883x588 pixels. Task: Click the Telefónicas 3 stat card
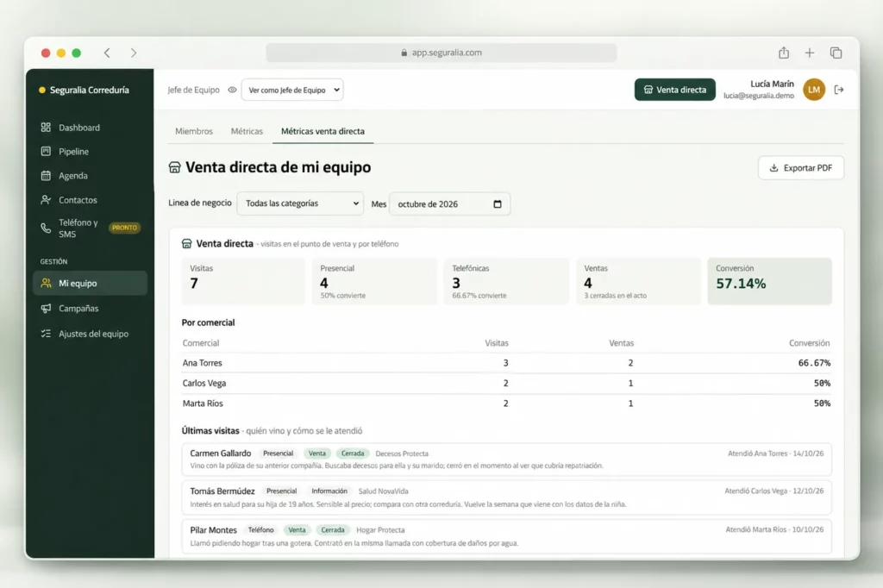(x=506, y=281)
